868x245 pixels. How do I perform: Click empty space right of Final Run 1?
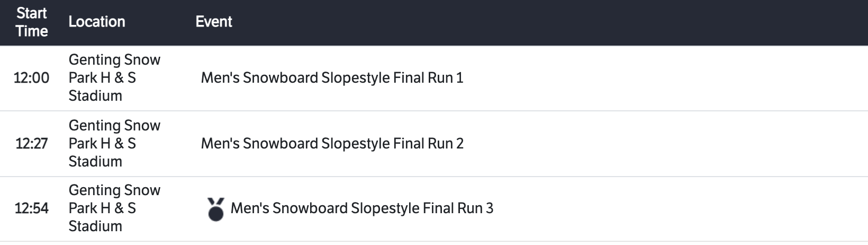click(x=662, y=78)
